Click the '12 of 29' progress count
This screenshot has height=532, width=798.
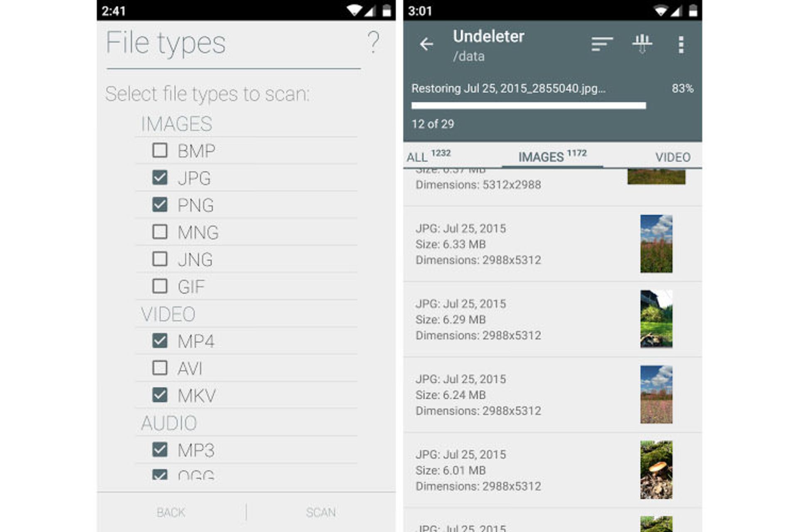433,124
